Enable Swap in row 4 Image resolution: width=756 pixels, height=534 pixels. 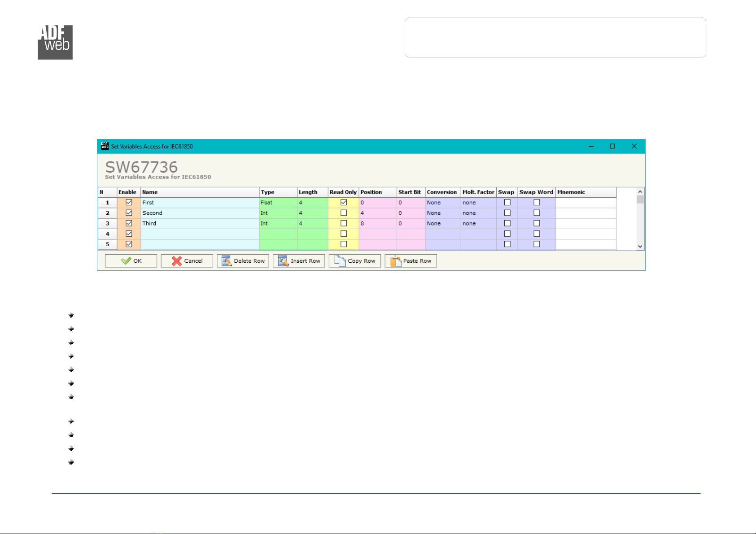click(x=507, y=234)
